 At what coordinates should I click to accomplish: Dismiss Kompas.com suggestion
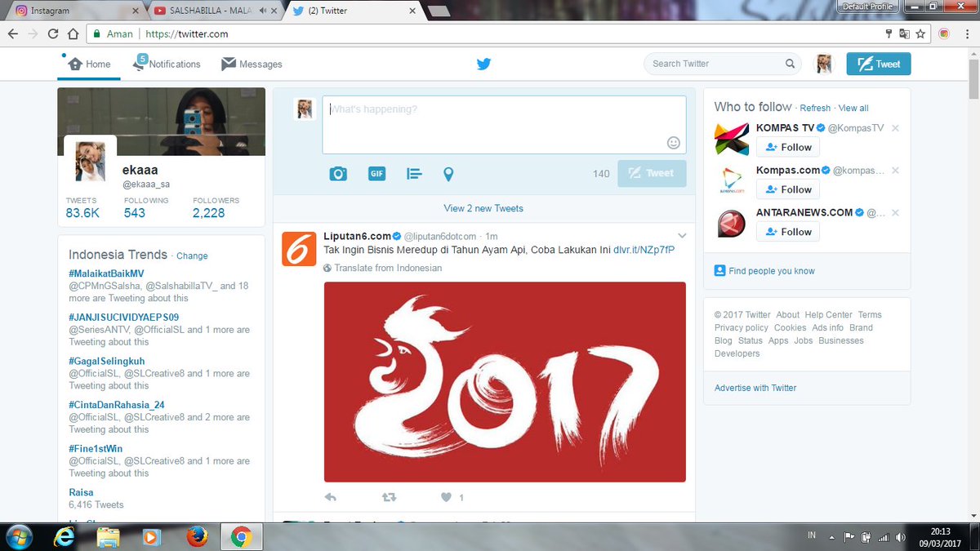(x=895, y=171)
